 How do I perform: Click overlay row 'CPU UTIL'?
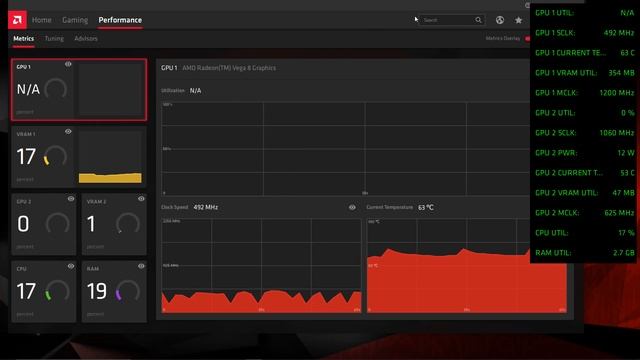tap(584, 233)
